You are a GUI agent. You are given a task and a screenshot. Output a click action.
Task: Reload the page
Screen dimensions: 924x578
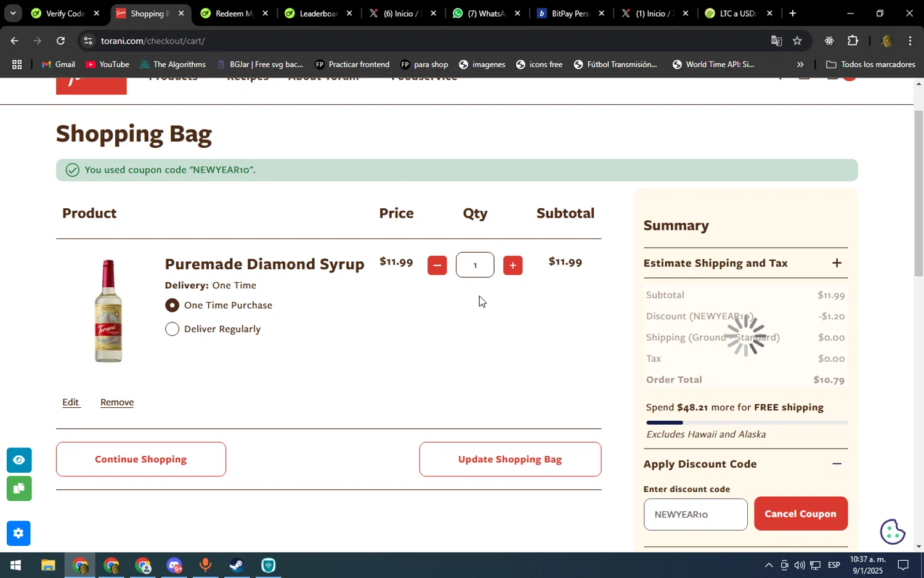click(60, 41)
